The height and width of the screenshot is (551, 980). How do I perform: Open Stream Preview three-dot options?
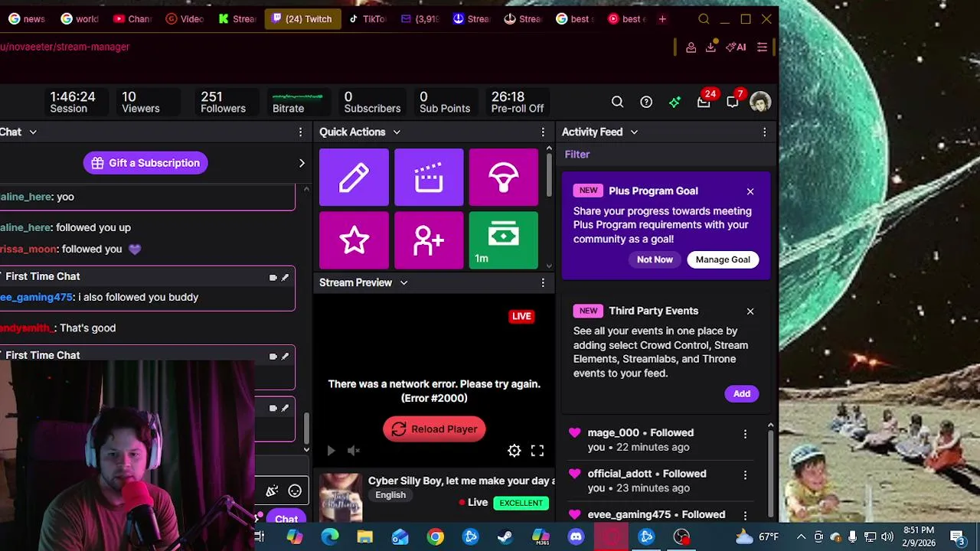click(x=543, y=283)
